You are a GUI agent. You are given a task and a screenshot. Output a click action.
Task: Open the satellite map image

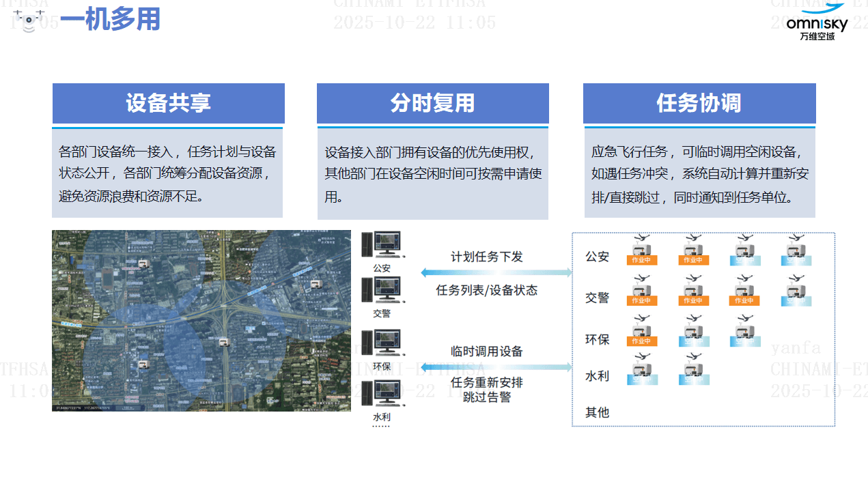click(201, 320)
